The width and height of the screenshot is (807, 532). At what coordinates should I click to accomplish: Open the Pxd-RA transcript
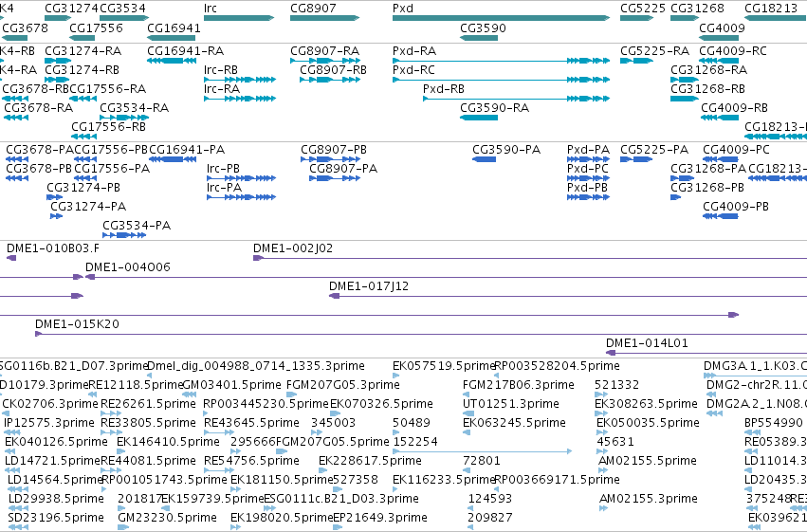point(414,51)
